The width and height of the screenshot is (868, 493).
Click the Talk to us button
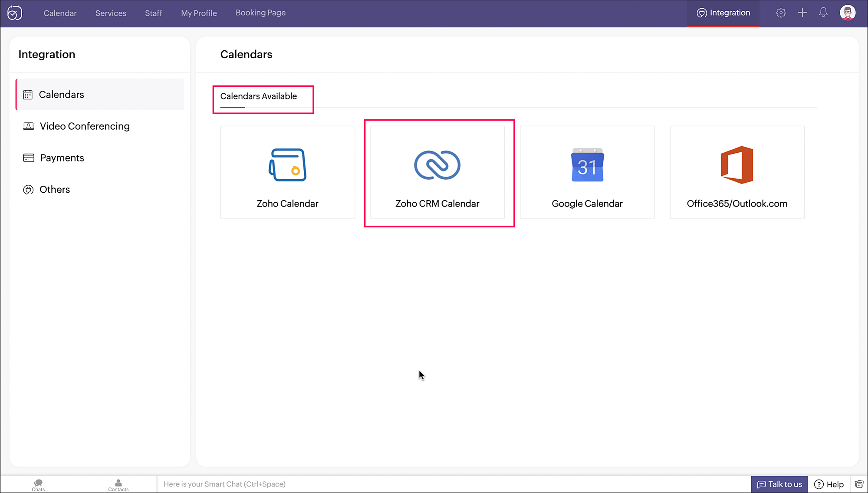[x=779, y=484]
